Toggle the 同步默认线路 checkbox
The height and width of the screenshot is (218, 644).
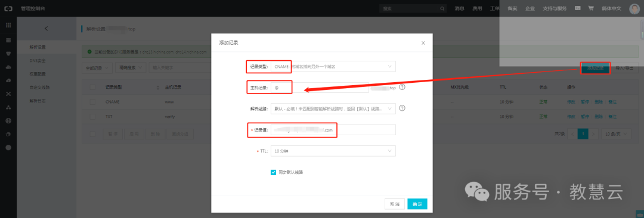point(273,172)
